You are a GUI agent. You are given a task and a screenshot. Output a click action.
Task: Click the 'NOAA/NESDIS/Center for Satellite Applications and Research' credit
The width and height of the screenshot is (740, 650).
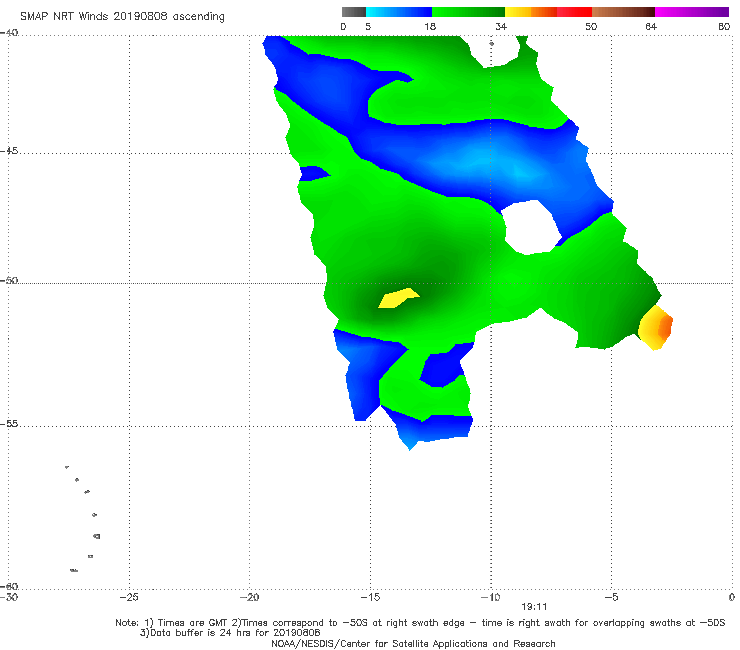413,643
